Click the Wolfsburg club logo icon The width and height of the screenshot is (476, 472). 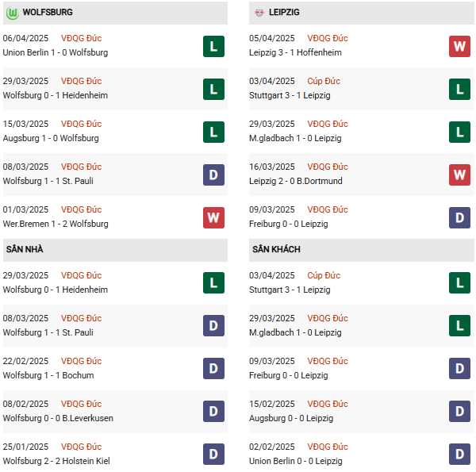12,13
